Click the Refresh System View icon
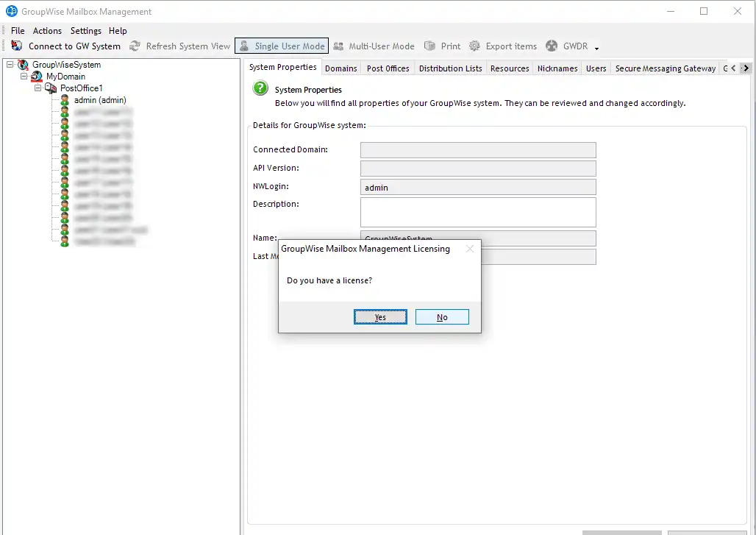The width and height of the screenshot is (756, 535). click(135, 46)
